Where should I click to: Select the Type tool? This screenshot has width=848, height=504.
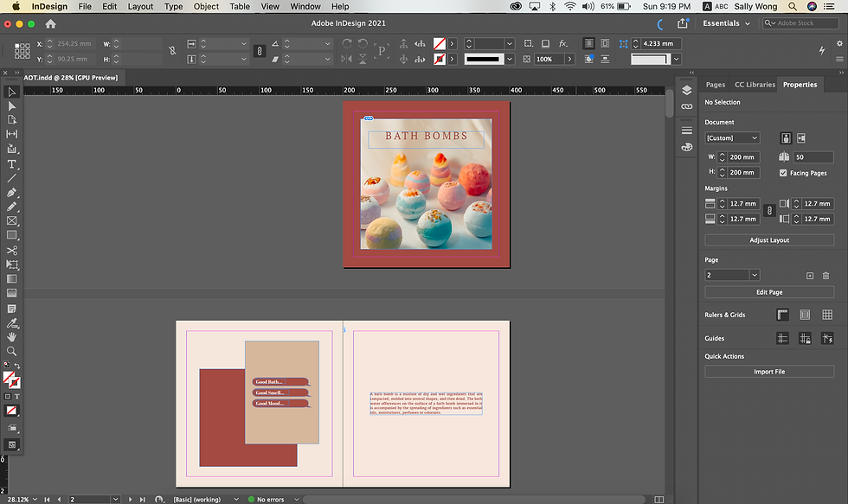12,163
